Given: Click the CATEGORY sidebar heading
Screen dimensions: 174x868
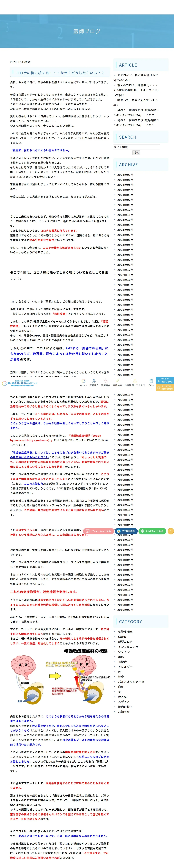Looking at the screenshot, I should [130, 622].
